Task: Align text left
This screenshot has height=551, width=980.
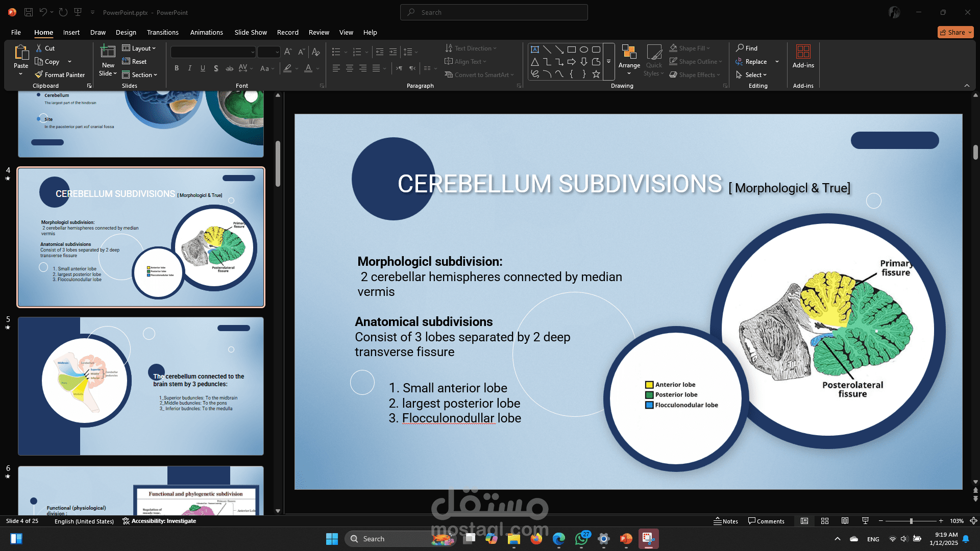Action: [336, 68]
